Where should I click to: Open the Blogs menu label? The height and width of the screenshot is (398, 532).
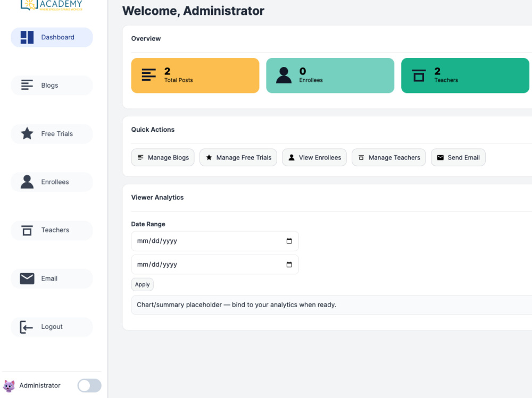pos(49,86)
